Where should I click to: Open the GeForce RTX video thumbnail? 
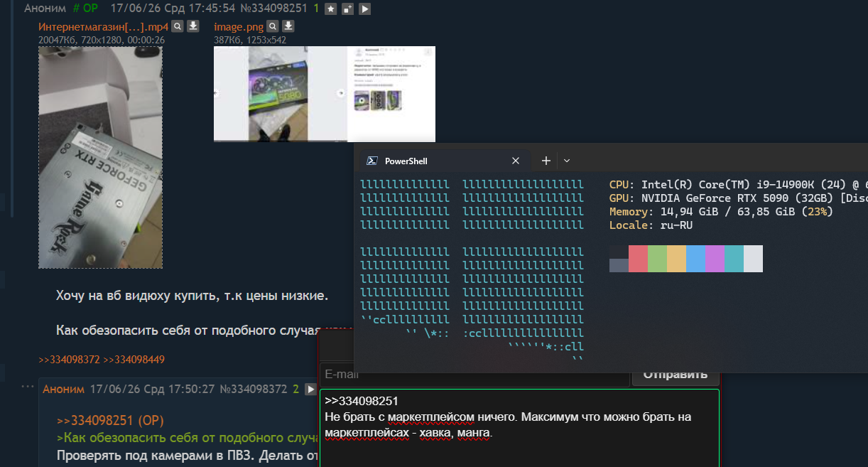[x=100, y=158]
